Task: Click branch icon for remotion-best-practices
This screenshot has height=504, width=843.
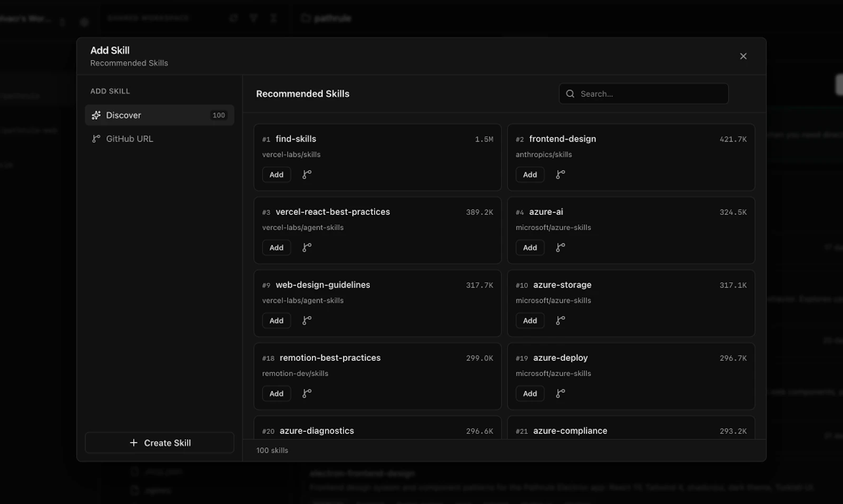Action: (307, 393)
